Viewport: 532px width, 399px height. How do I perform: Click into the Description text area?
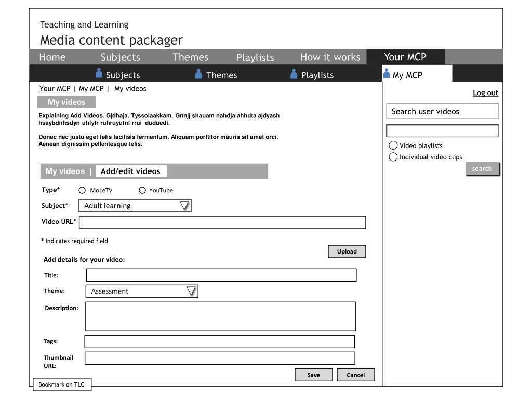[220, 316]
